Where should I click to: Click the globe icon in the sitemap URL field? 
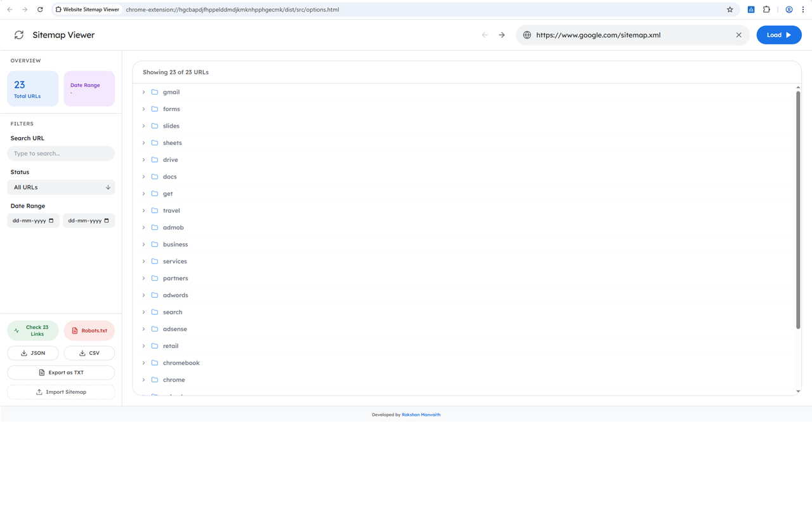tap(527, 35)
